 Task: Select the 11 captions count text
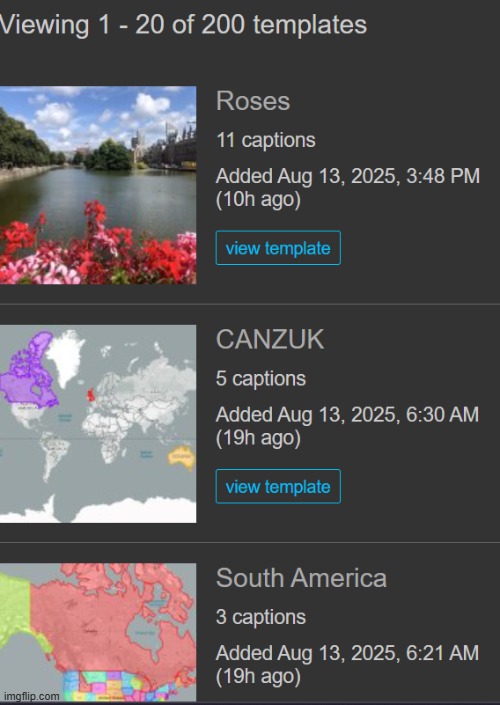266,140
